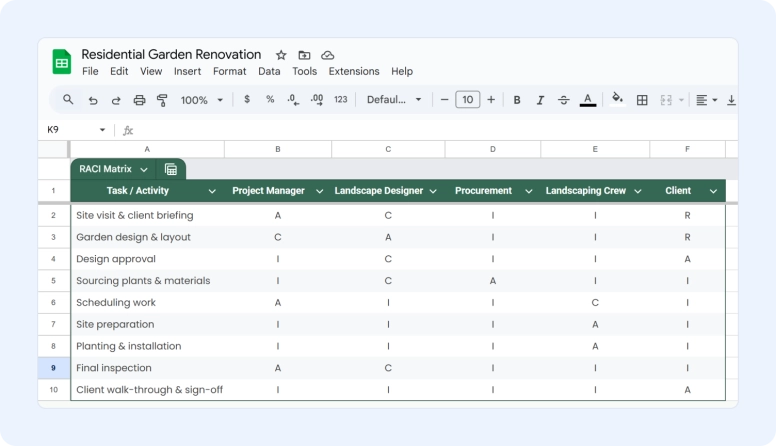776x446 pixels.
Task: Toggle bold formatting
Action: [x=517, y=100]
